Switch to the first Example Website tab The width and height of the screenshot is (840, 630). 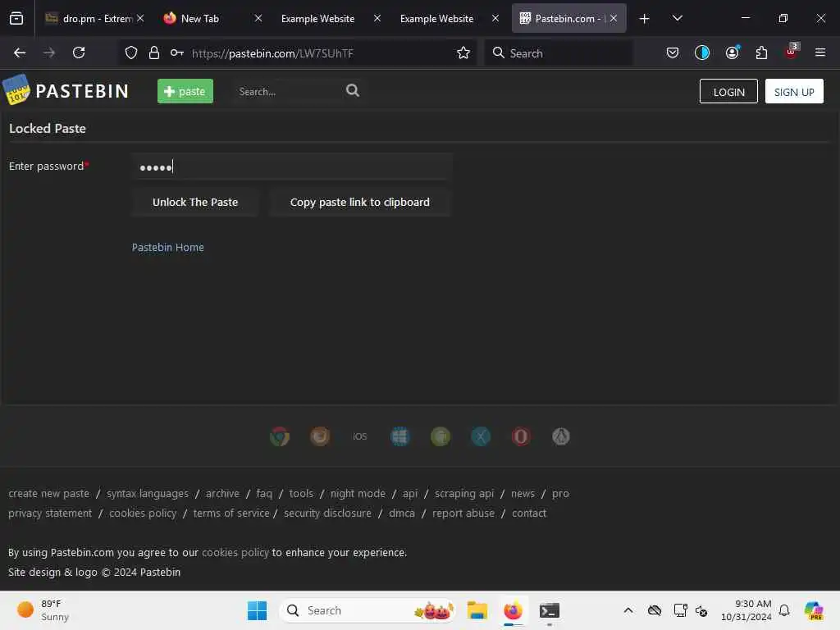[x=318, y=19]
